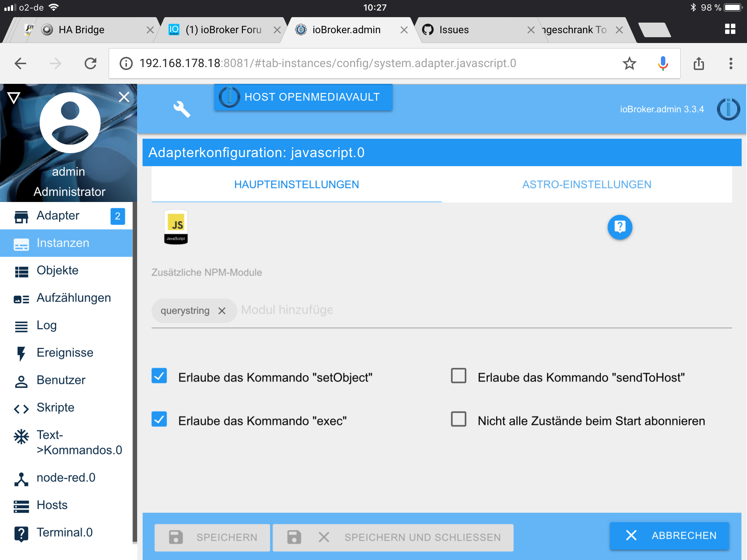Switch to the Astro-Einstellungen tab
Screen dimensions: 747x560
pyautogui.click(x=587, y=184)
